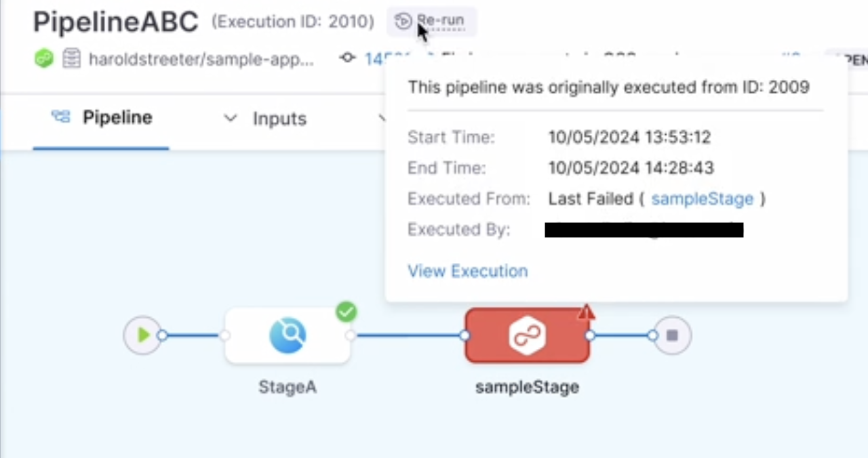The width and height of the screenshot is (868, 458).
Task: Click the commit hash link
Action: pos(374,59)
